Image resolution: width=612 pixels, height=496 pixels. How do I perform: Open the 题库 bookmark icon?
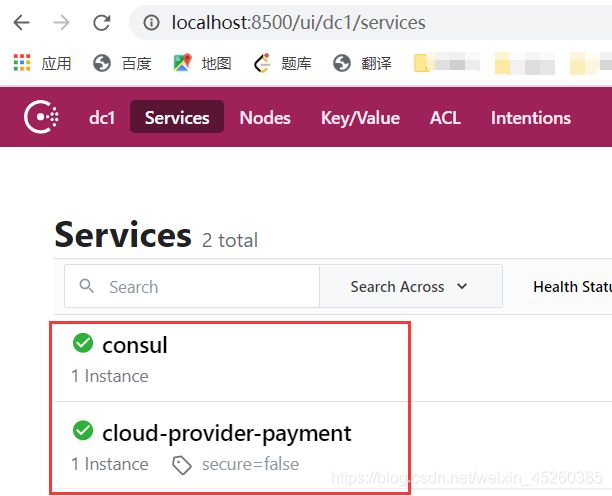[x=262, y=63]
